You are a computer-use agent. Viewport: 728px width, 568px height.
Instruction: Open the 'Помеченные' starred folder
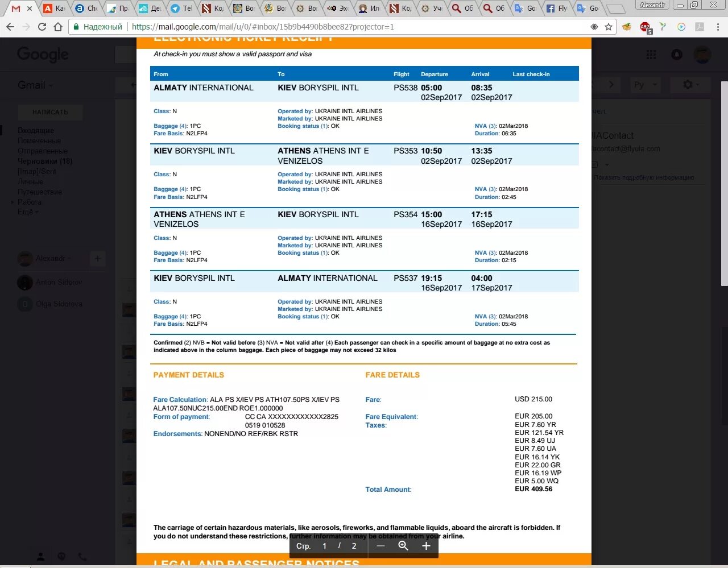(39, 141)
